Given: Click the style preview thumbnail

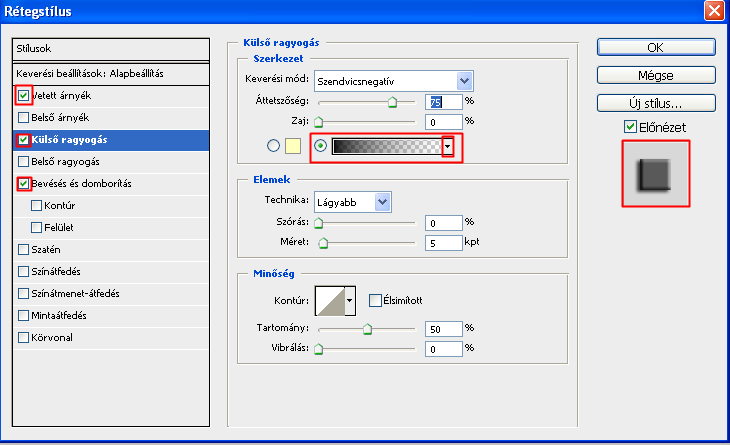Looking at the screenshot, I should click(x=656, y=174).
